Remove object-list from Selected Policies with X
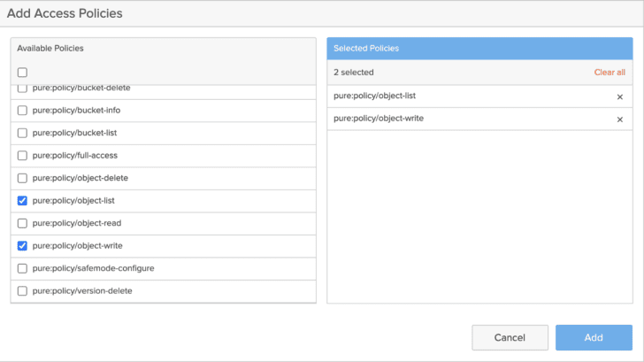The width and height of the screenshot is (644, 362). (619, 96)
